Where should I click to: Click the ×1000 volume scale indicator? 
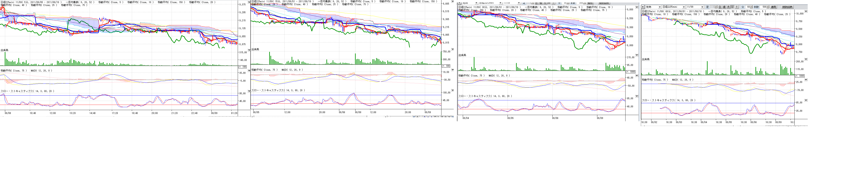tap(799, 76)
